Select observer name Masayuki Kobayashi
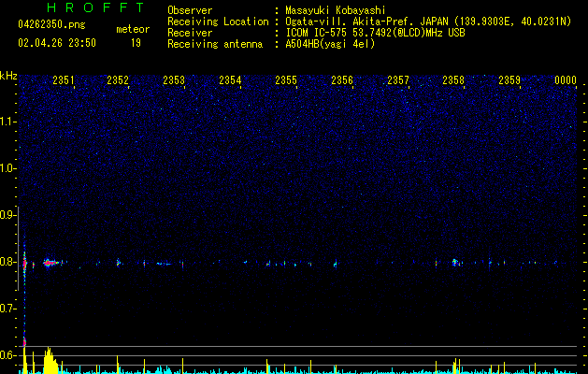Image resolution: width=588 pixels, height=374 pixels. (336, 10)
